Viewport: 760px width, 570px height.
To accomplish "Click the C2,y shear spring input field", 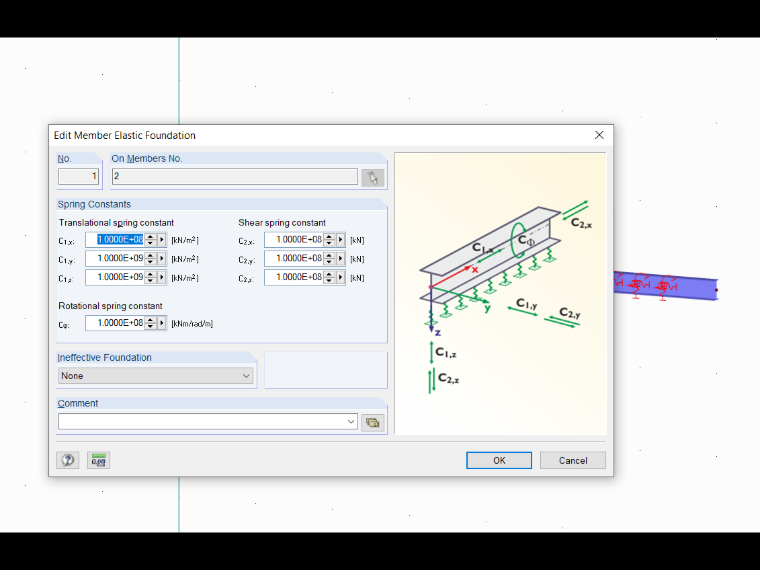I will tap(294, 258).
